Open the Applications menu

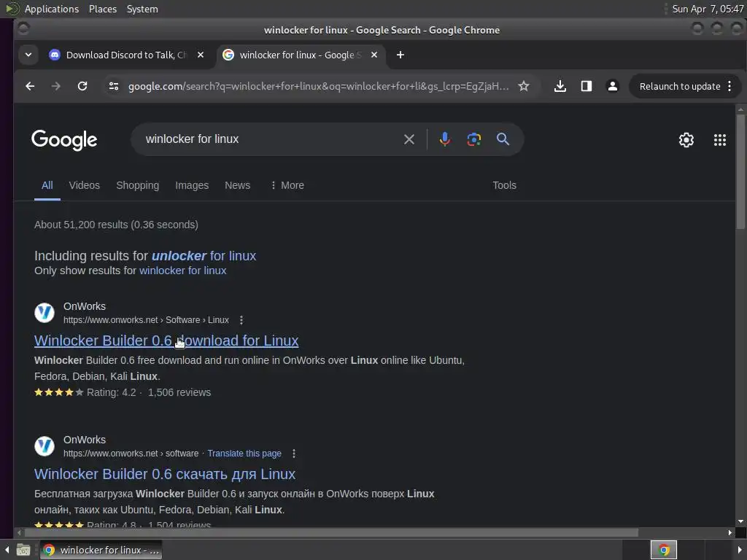(x=52, y=9)
